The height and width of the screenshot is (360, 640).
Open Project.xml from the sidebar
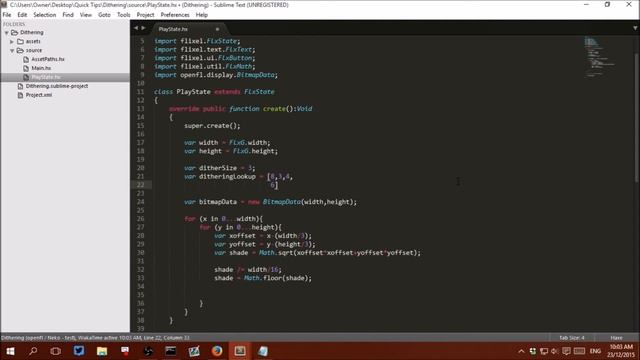point(39,95)
